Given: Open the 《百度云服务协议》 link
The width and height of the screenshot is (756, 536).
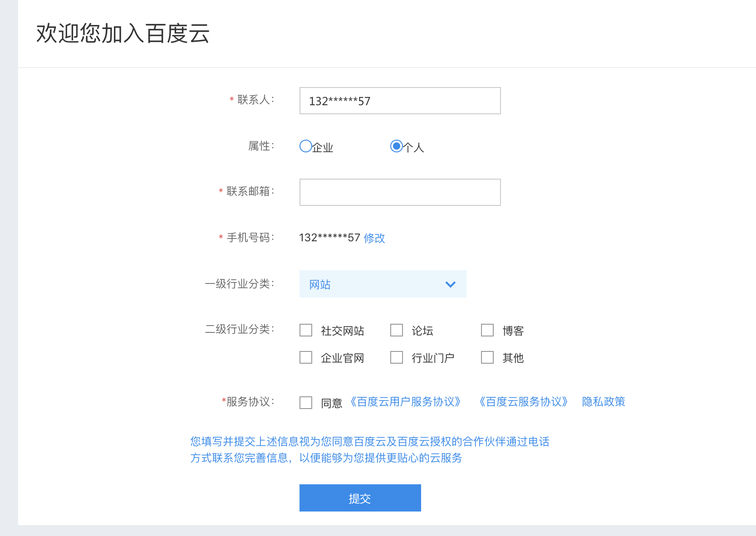Looking at the screenshot, I should coord(524,402).
